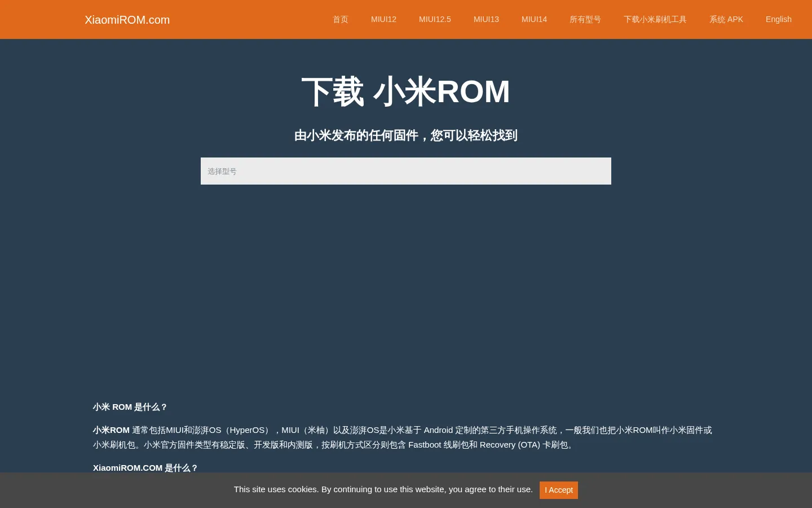This screenshot has width=812, height=508.
Task: Go to the 首页 home menu item
Action: click(341, 19)
